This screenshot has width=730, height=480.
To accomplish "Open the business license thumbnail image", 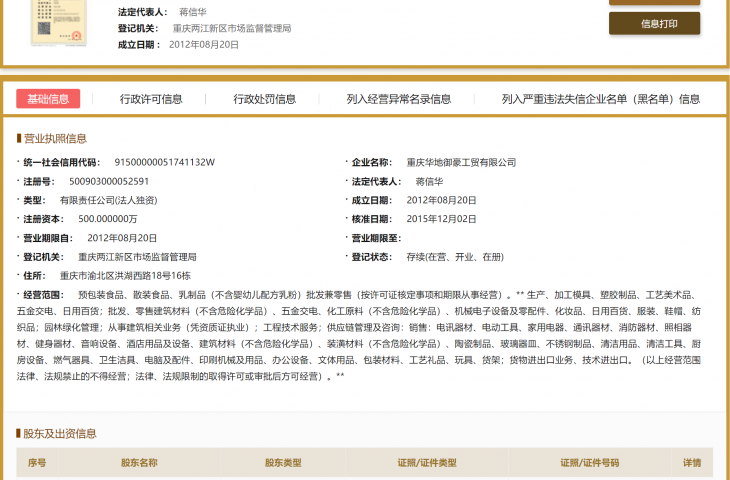I will [59, 22].
